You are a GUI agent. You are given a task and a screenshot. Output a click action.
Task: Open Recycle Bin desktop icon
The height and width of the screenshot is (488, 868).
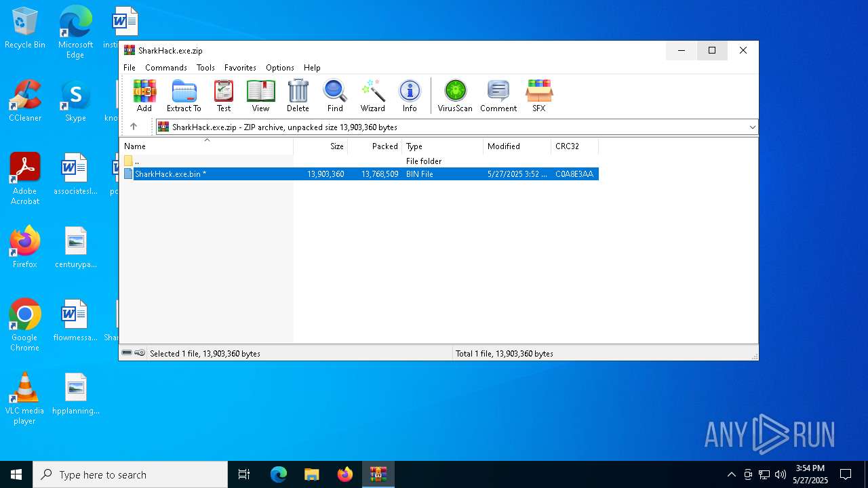pos(25,28)
